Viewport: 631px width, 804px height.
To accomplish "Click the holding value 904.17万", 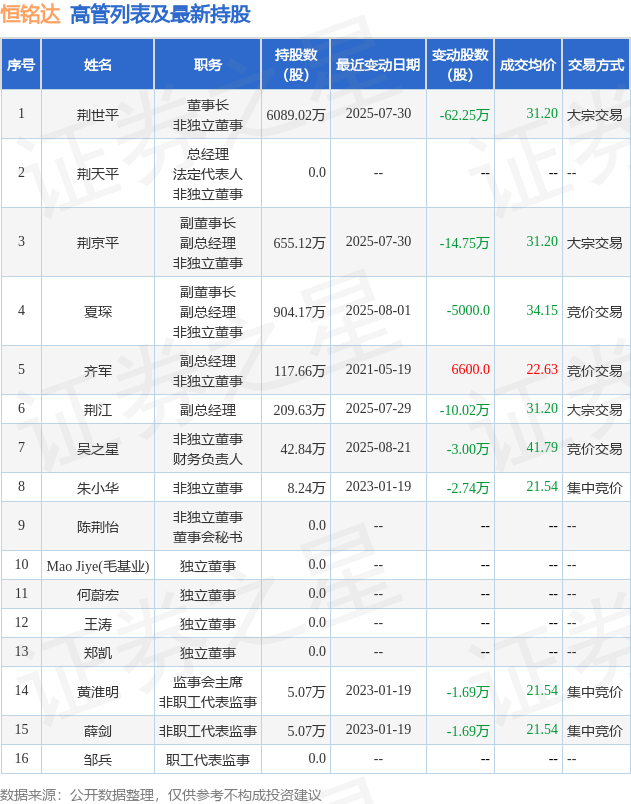I will 299,312.
